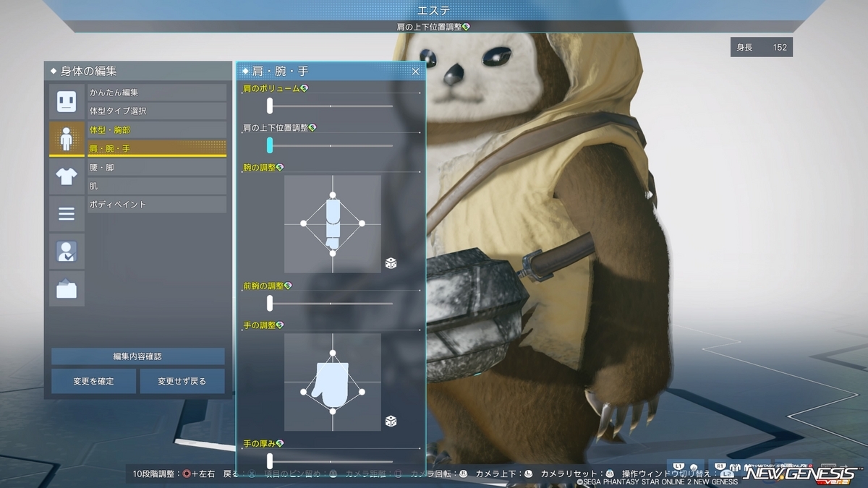Click top control point of arm adjustment grid
The image size is (868, 488).
(333, 195)
